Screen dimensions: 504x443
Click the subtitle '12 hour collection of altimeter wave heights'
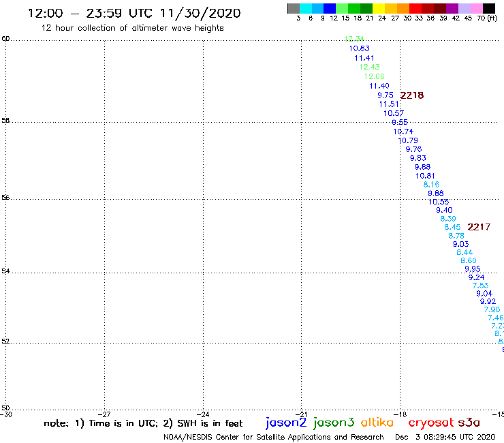click(132, 28)
